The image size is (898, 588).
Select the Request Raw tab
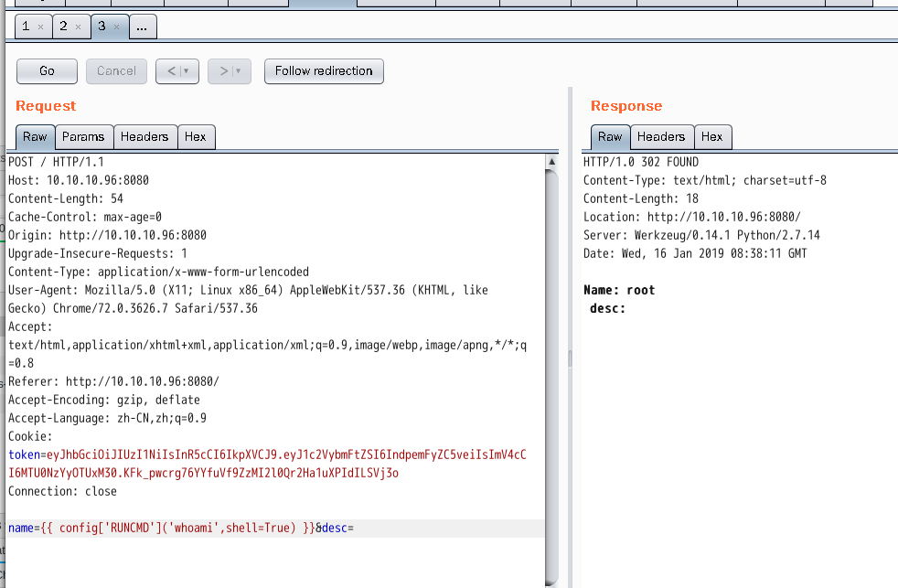click(35, 137)
